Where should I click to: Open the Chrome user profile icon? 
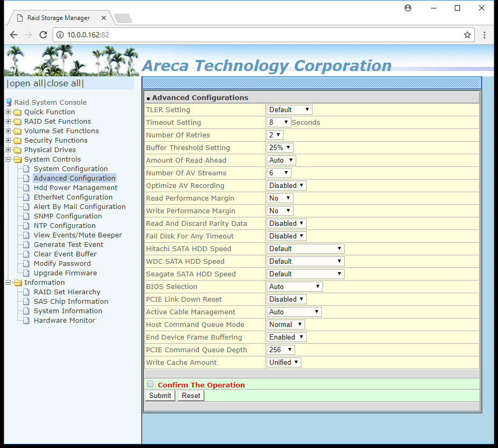tap(408, 8)
